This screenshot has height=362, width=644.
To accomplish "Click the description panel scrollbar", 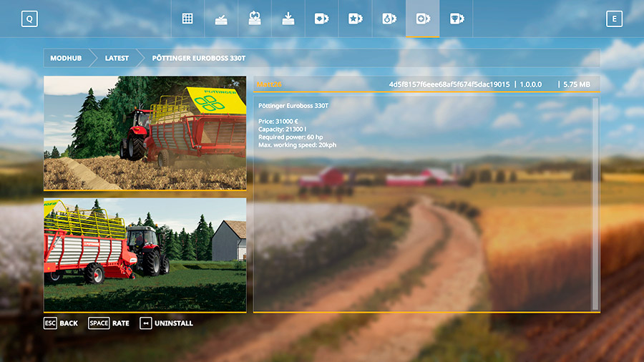I will tap(595, 204).
